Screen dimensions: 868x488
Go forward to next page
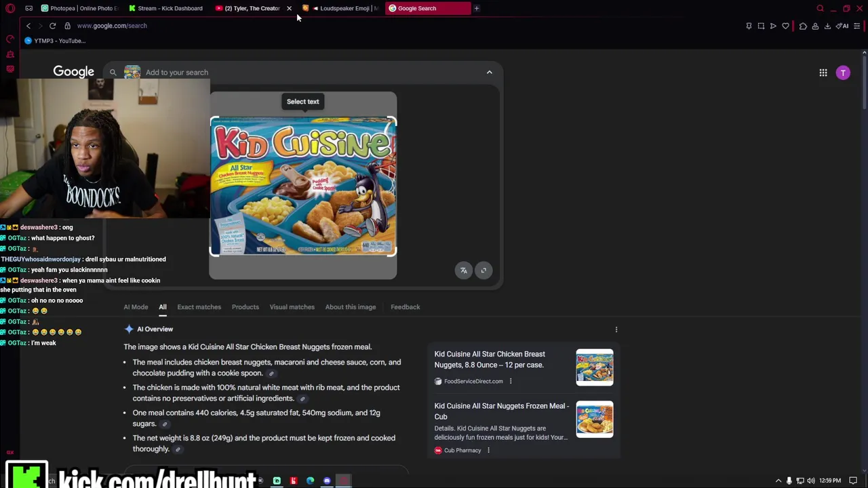point(40,26)
